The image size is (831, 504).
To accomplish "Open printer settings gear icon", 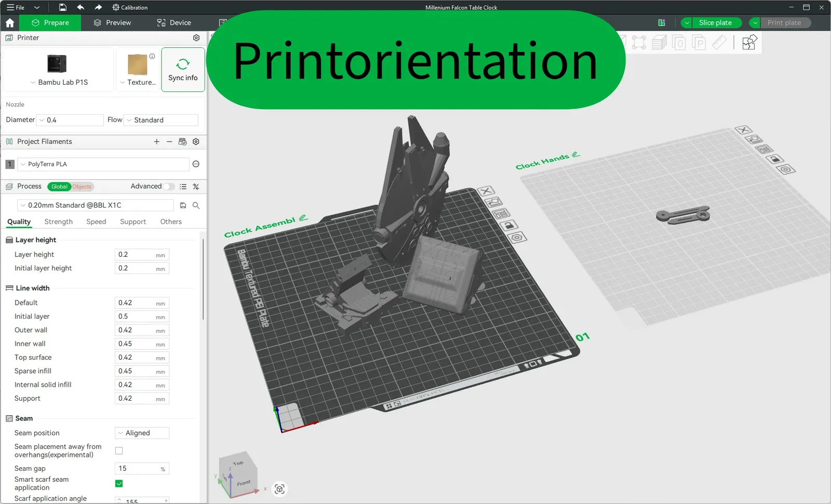I will pyautogui.click(x=196, y=38).
